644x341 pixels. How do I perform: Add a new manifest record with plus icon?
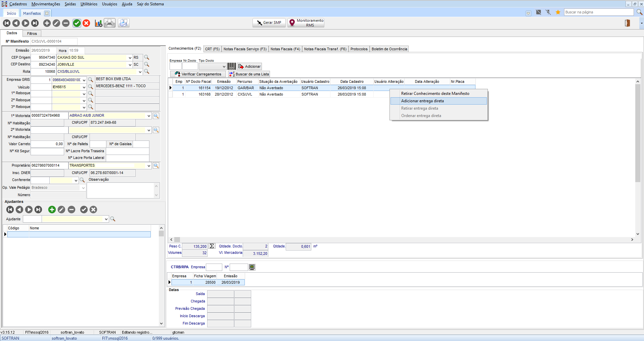click(47, 23)
